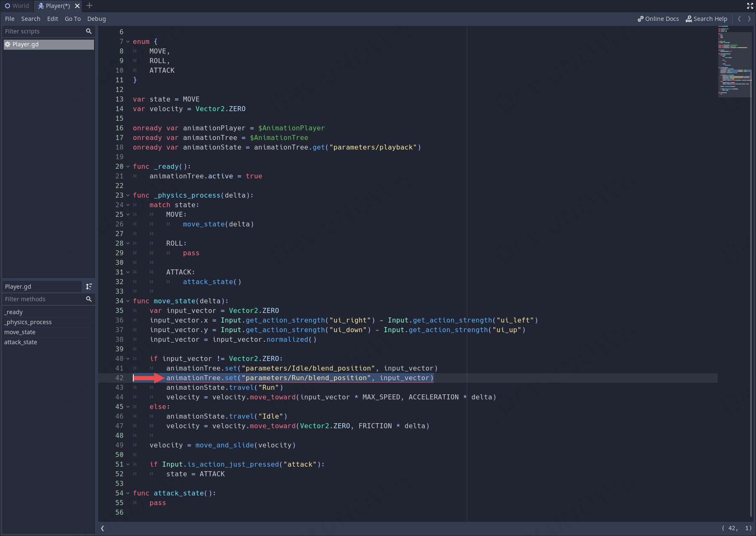Click the code minimap overview
This screenshot has height=536, width=756.
[x=735, y=61]
